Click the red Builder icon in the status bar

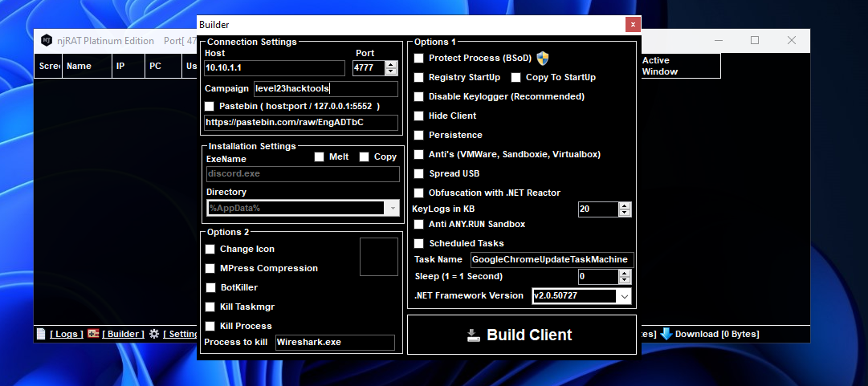[94, 334]
